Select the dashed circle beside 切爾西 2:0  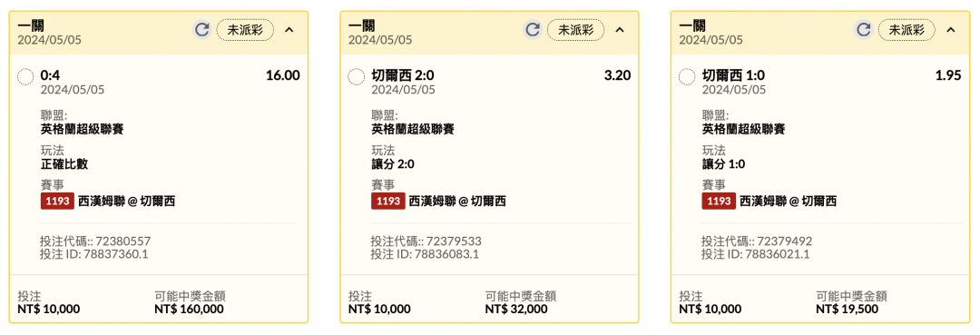click(x=357, y=77)
